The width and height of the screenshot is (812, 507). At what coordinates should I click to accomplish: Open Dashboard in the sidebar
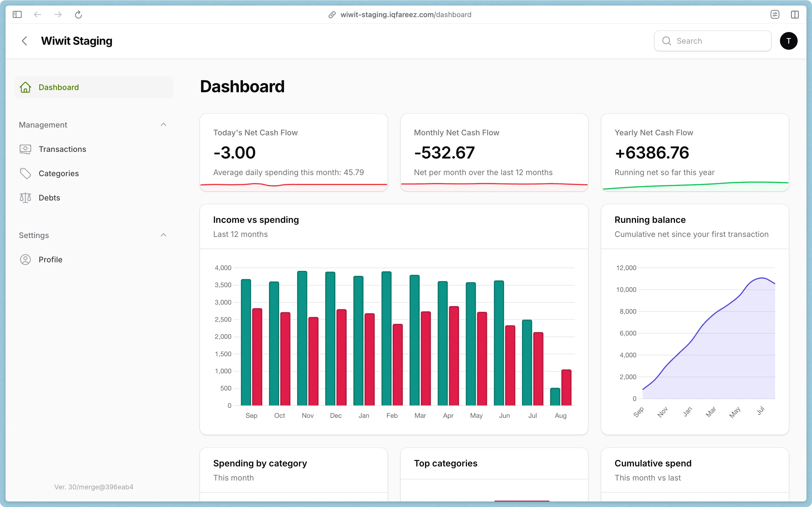94,87
